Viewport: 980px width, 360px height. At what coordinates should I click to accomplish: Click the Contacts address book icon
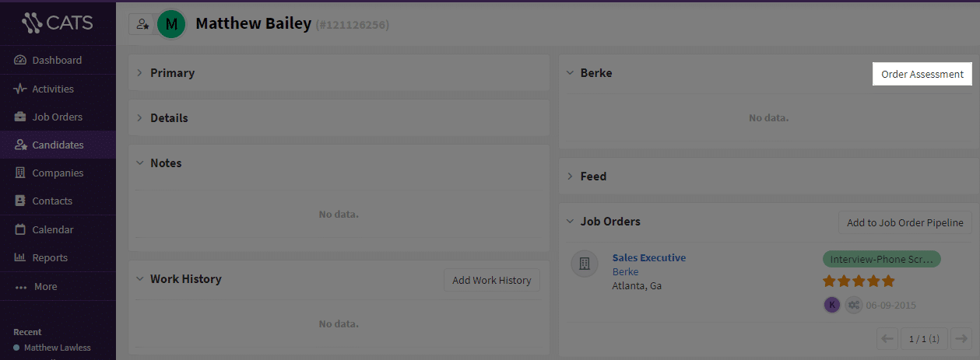coord(20,201)
